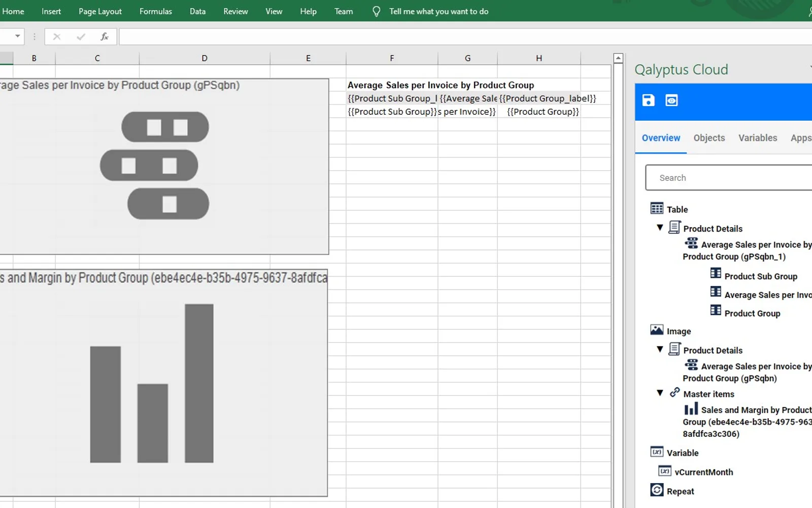Open the Page Layout ribbon tab
This screenshot has width=812, height=508.
100,11
